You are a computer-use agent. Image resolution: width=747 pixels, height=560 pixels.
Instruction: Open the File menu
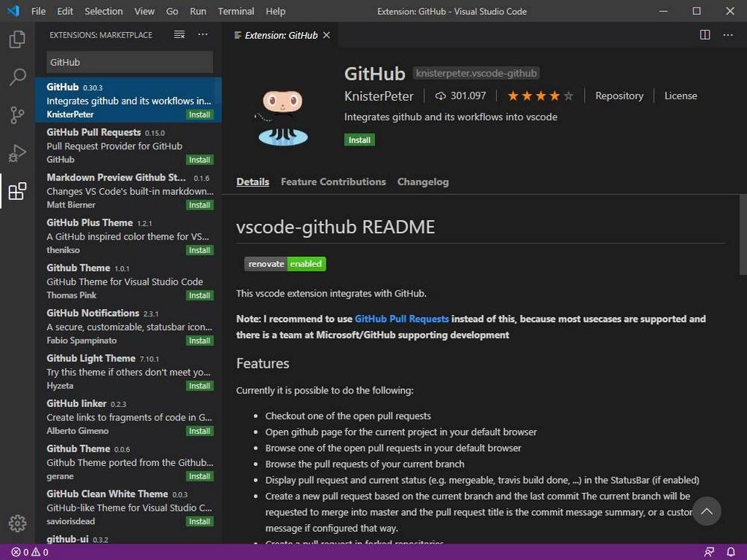38,11
